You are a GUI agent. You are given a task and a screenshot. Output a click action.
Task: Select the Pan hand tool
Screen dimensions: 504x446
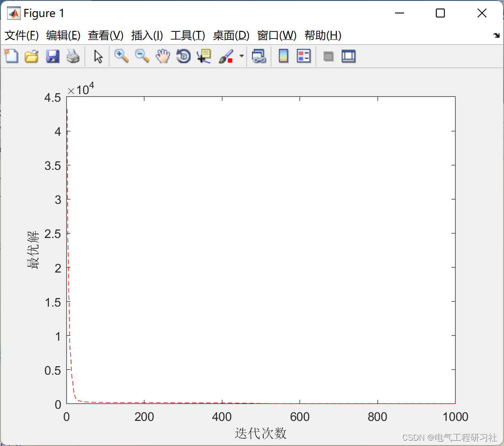(x=163, y=56)
